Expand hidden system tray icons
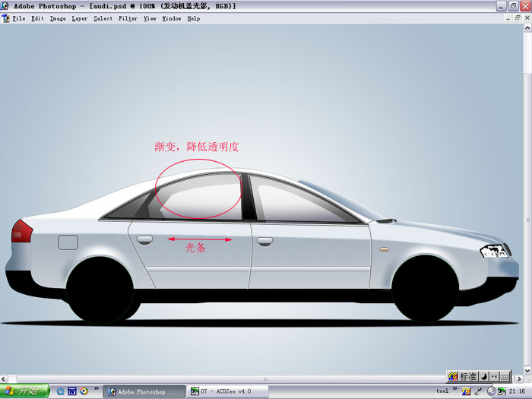532x399 pixels. pyautogui.click(x=491, y=391)
